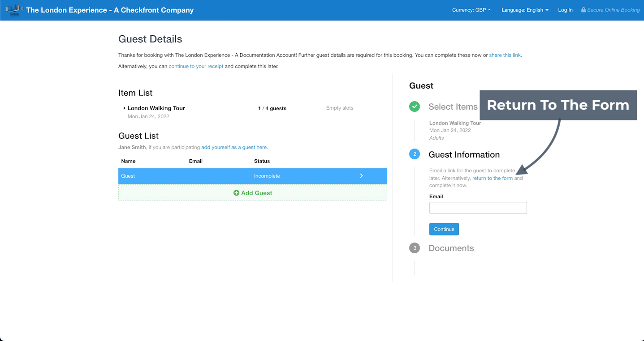Click 'add yourself as a guest here' link
This screenshot has width=644, height=341.
point(234,147)
